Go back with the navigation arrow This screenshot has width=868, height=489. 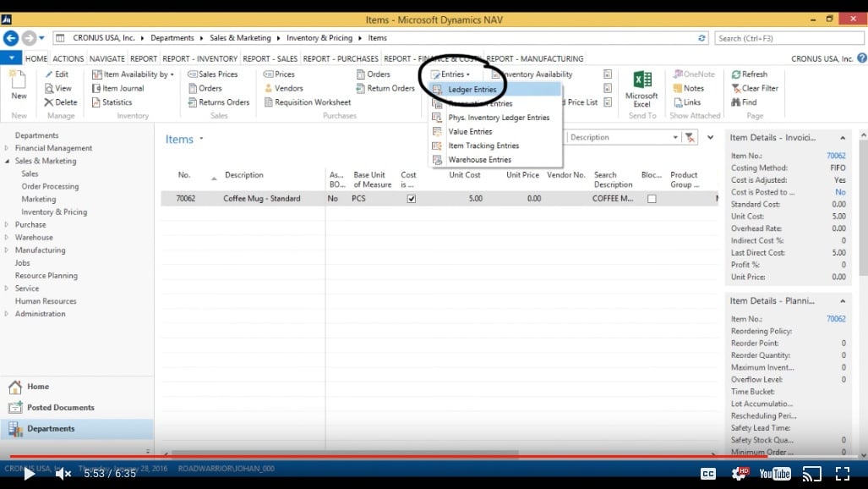[x=11, y=38]
